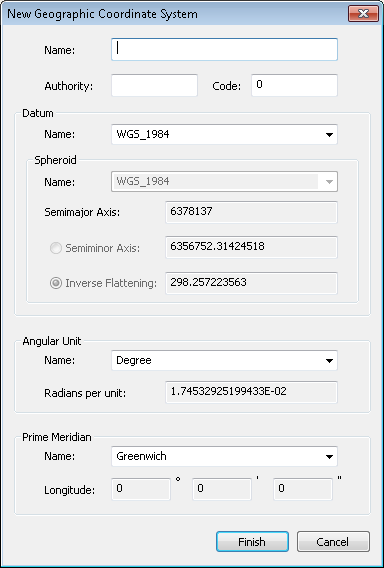Click the Inverse Flattening value field
The height and width of the screenshot is (568, 384).
pyautogui.click(x=251, y=283)
